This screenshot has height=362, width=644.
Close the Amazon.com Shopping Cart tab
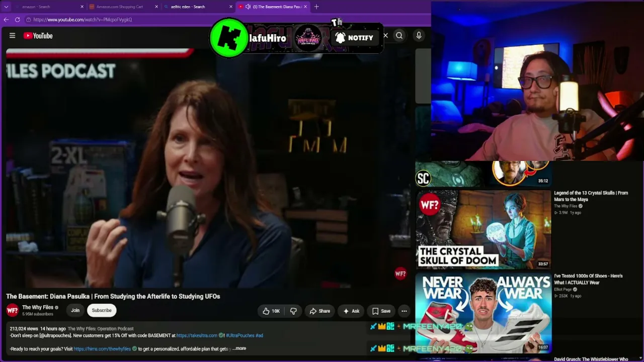click(x=156, y=7)
